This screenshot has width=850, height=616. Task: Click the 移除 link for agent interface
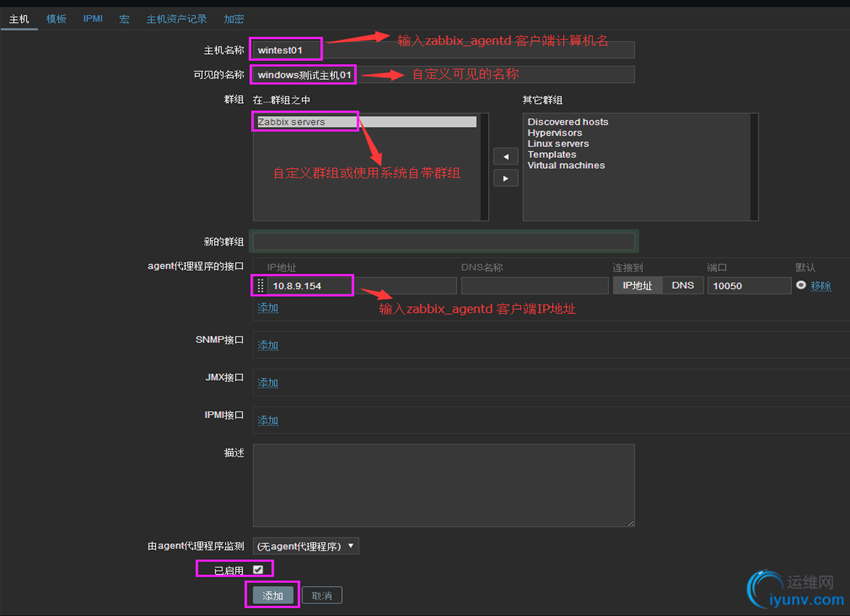point(821,286)
